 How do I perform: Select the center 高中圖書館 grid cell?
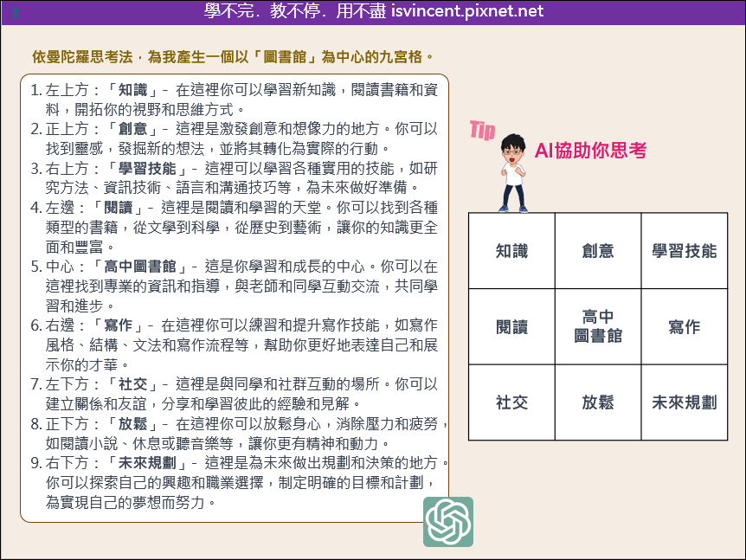tap(598, 327)
